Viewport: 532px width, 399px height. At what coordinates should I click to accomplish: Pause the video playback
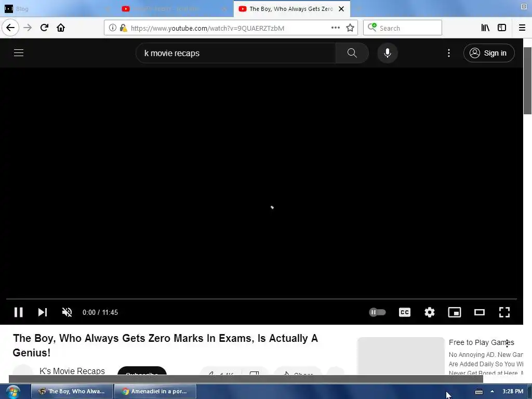(18, 312)
